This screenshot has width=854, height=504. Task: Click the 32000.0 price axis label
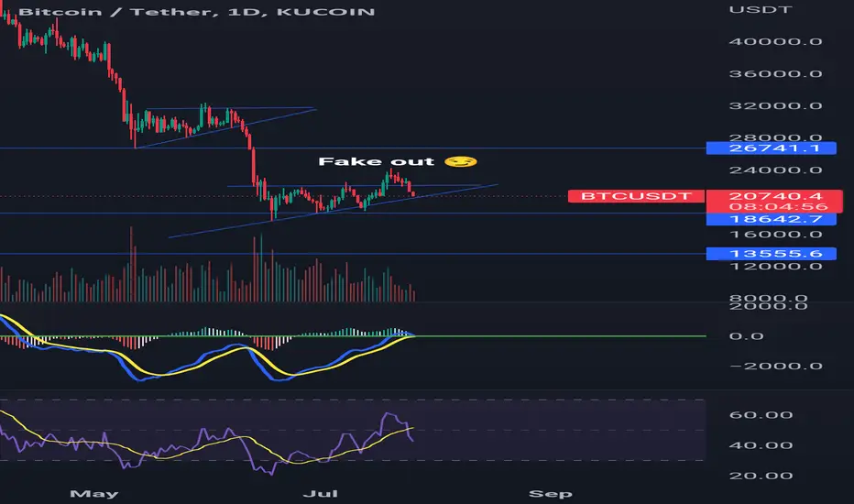point(775,106)
